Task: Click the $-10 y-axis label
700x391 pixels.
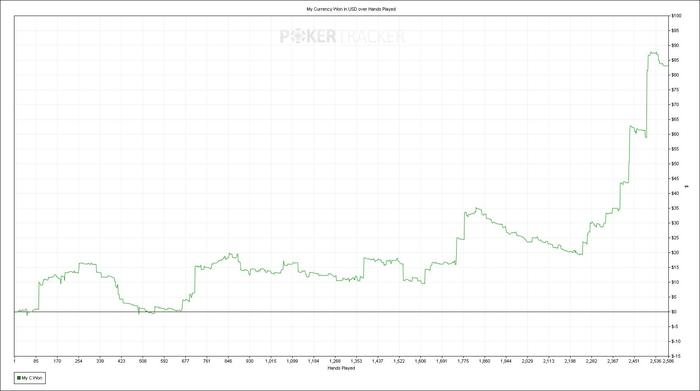Action: click(x=676, y=341)
